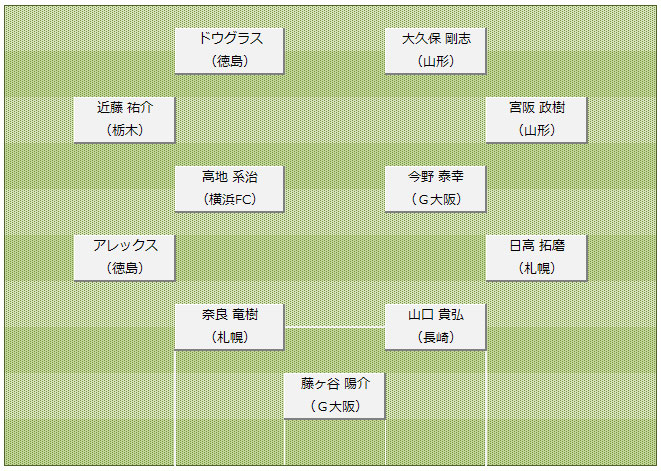Click the (横浜FC) team label

point(229,199)
